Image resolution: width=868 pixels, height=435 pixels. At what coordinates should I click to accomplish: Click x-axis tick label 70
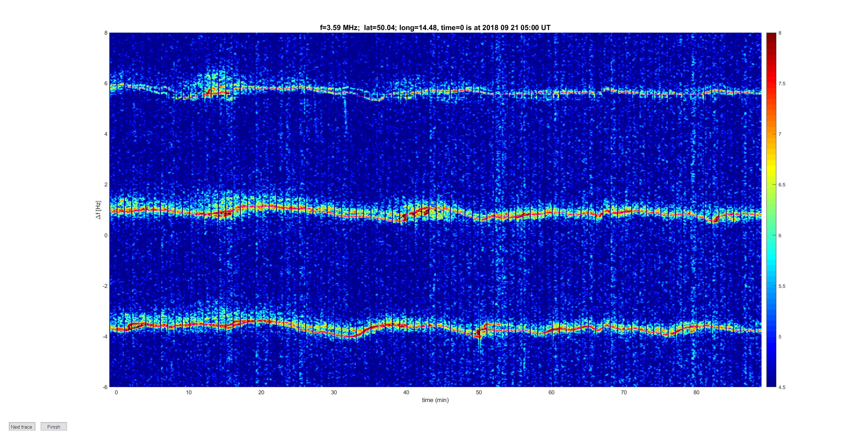pyautogui.click(x=624, y=392)
